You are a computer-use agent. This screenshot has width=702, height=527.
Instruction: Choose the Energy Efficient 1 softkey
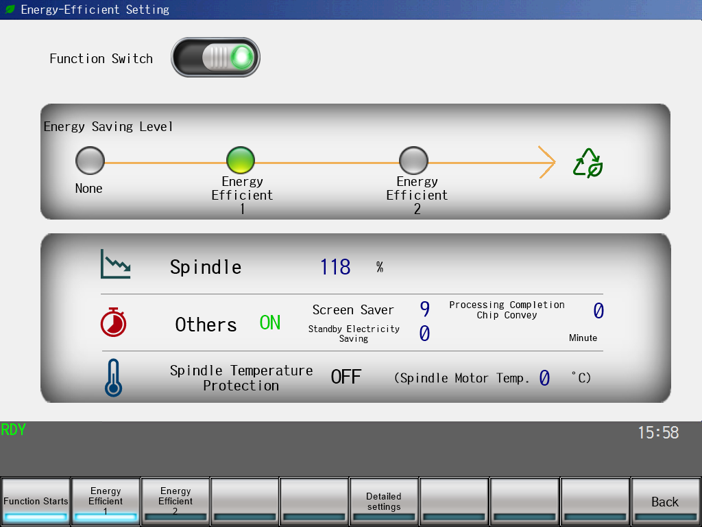(106, 501)
